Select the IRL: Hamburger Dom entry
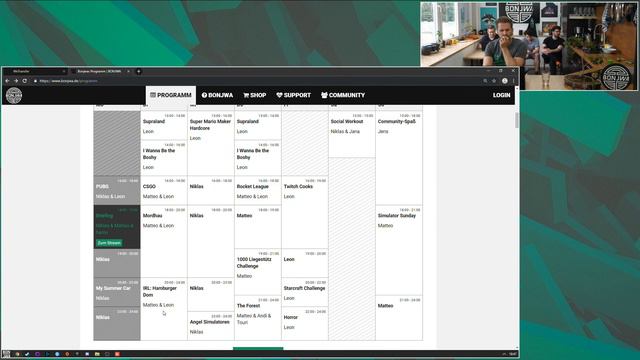The width and height of the screenshot is (640, 360). point(164,309)
